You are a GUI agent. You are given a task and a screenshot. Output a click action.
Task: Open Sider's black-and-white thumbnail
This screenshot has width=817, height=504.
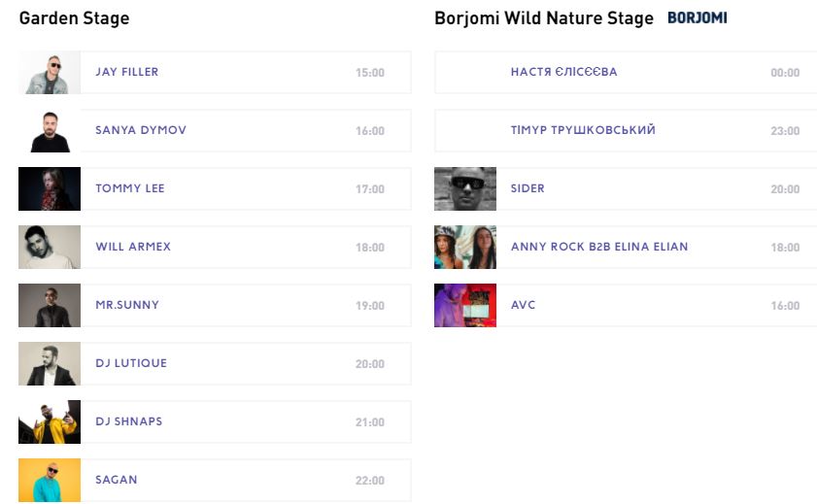pyautogui.click(x=465, y=189)
